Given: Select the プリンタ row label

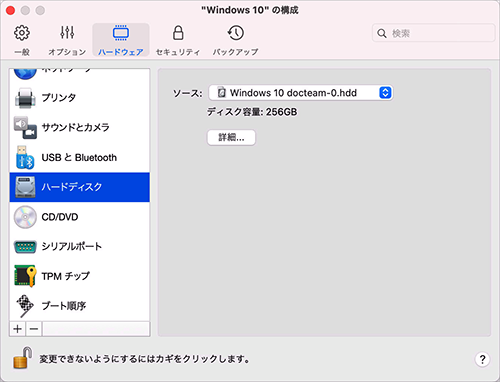Looking at the screenshot, I should point(59,97).
